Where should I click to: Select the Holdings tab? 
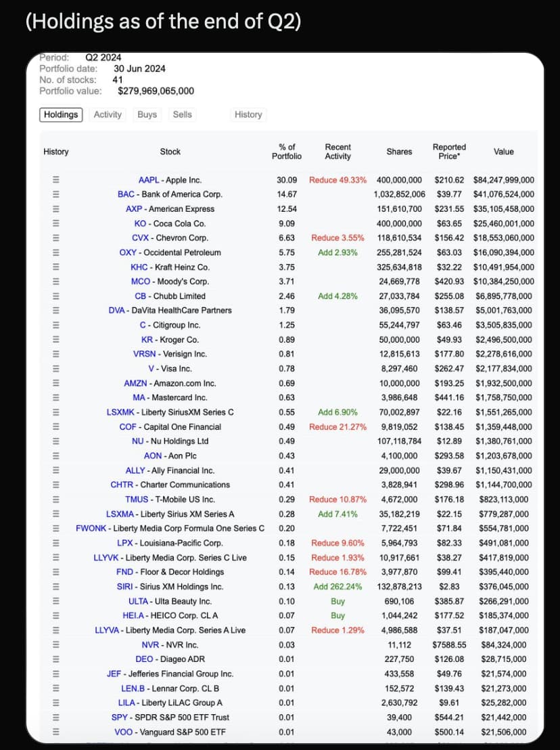coord(61,115)
